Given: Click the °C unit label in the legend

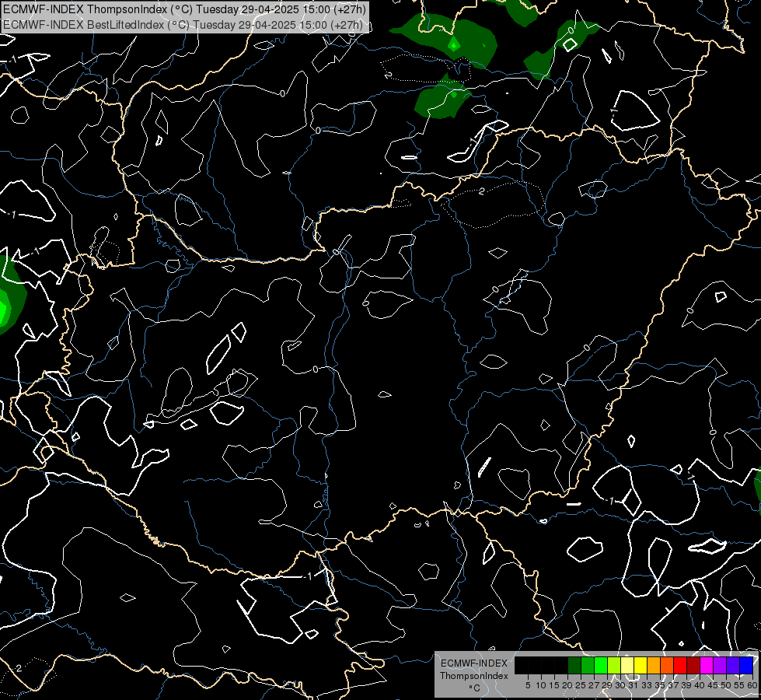Looking at the screenshot, I should coord(475,688).
